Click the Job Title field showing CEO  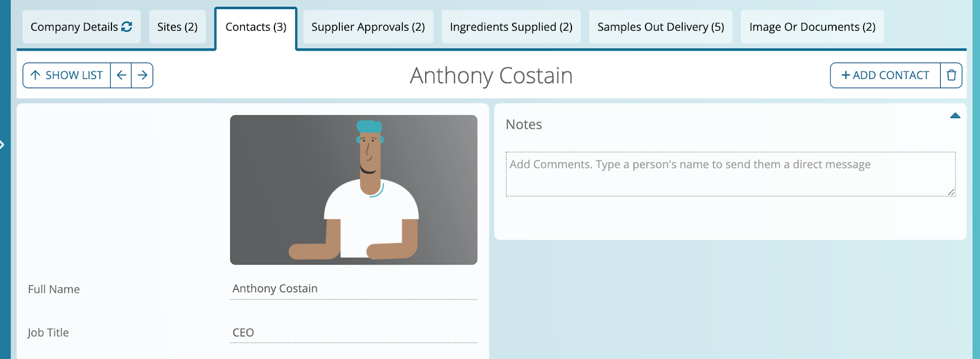point(353,333)
